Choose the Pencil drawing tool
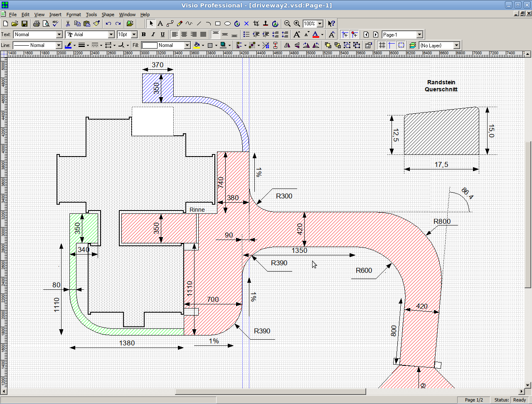The width and height of the screenshot is (532, 404). 180,24
